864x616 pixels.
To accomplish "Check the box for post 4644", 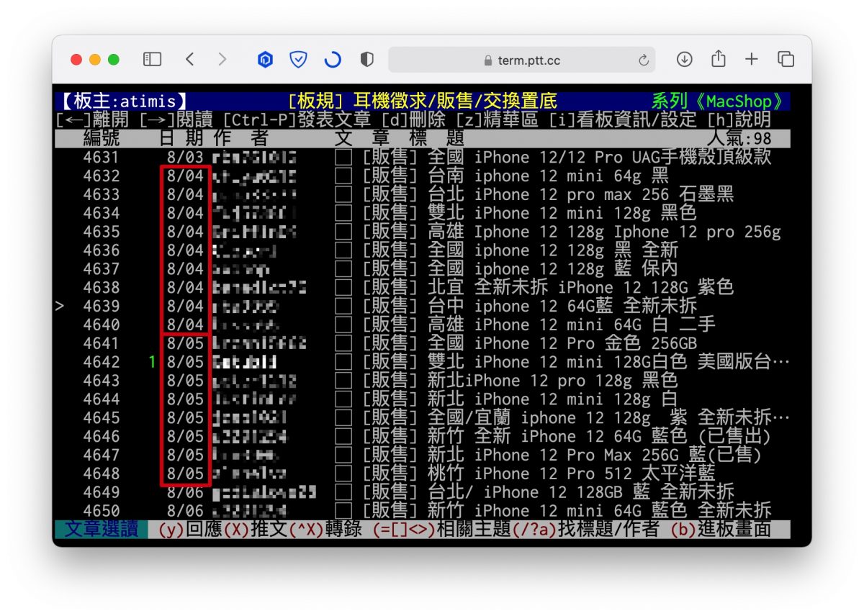I will tap(343, 399).
